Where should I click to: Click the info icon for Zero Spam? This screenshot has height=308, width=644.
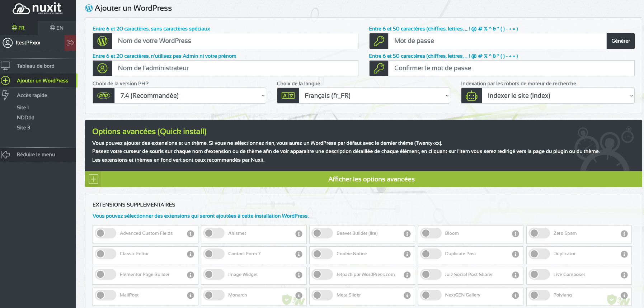tap(624, 234)
